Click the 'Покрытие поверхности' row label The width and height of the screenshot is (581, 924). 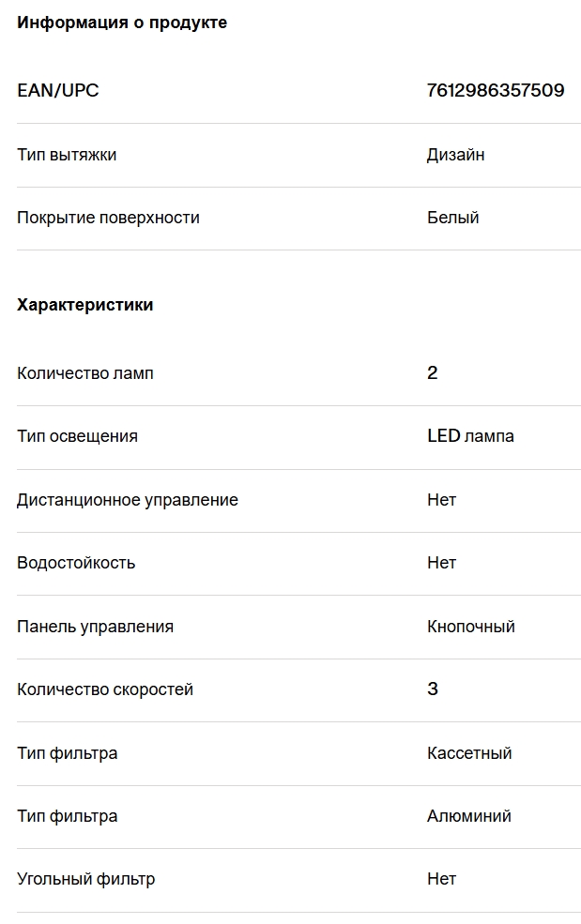click(x=109, y=218)
